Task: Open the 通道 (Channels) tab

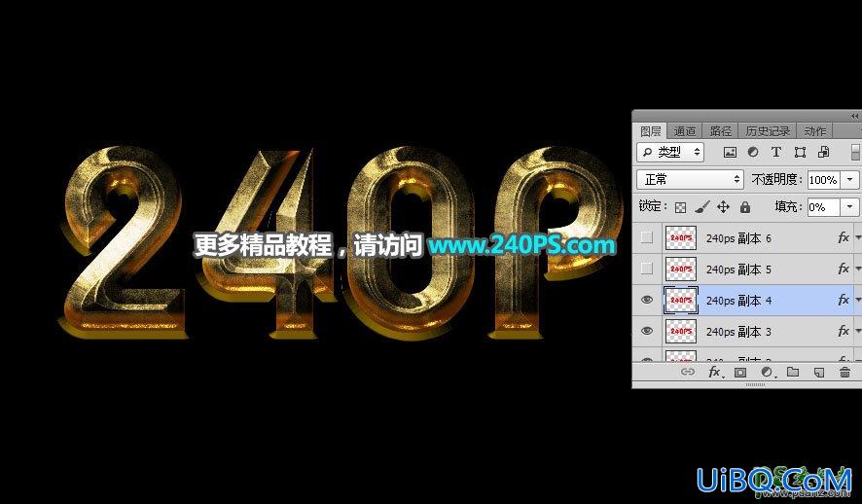Action: click(x=685, y=131)
